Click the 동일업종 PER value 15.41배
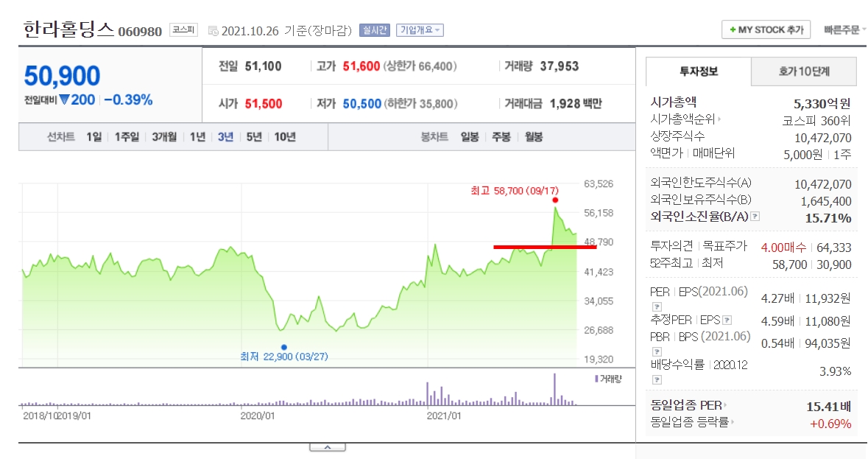 [x=829, y=407]
